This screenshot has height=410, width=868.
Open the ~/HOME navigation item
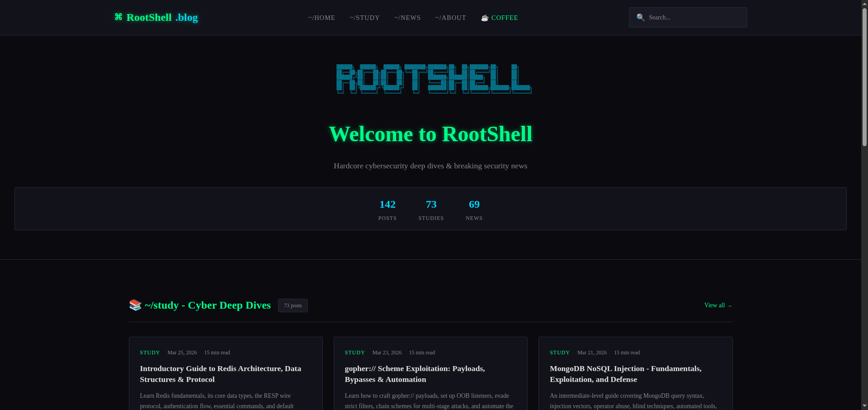pyautogui.click(x=321, y=18)
